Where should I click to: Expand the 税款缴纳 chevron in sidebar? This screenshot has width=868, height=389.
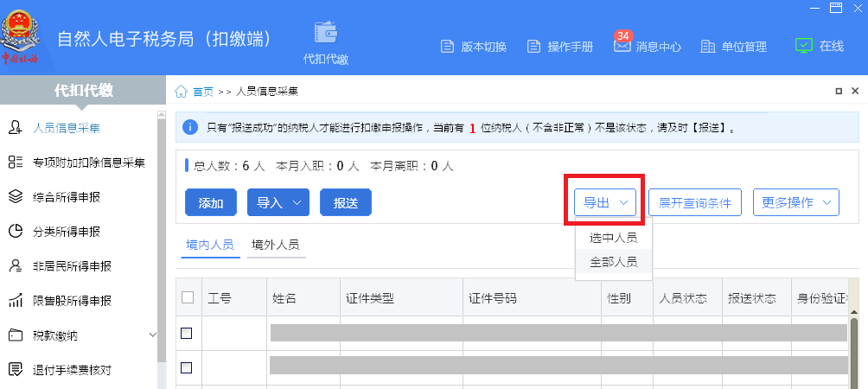153,335
